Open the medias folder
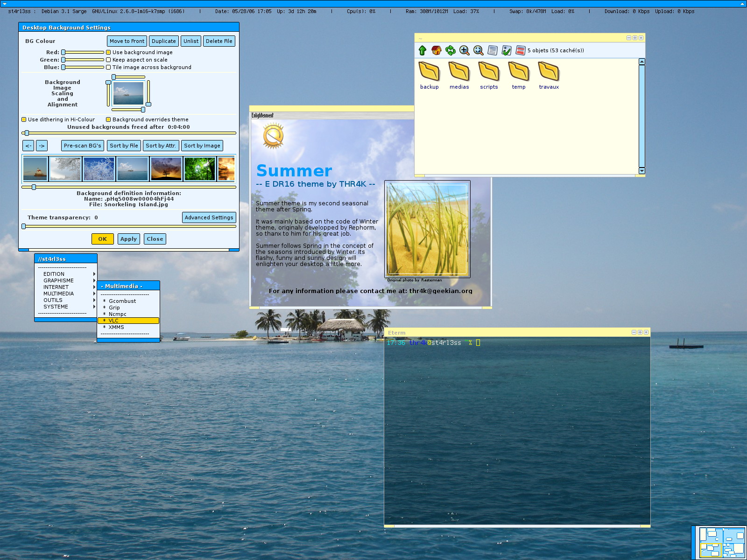This screenshot has width=747, height=560. tap(459, 75)
